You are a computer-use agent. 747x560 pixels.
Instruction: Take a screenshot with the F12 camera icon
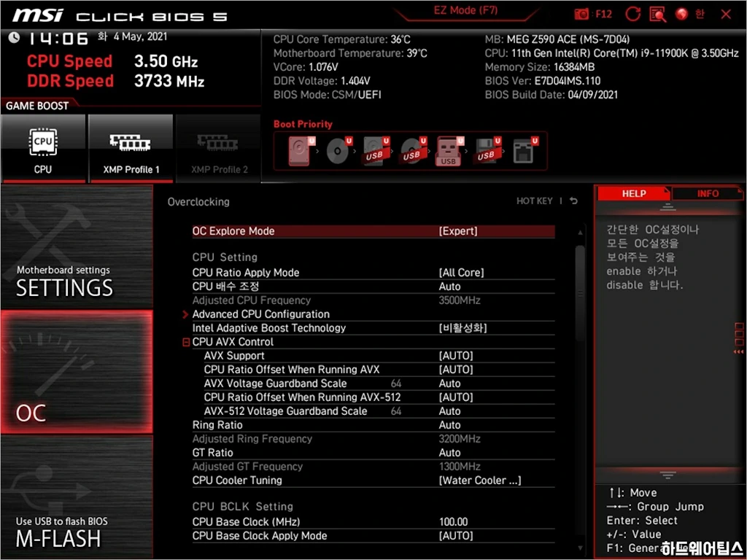pyautogui.click(x=581, y=15)
